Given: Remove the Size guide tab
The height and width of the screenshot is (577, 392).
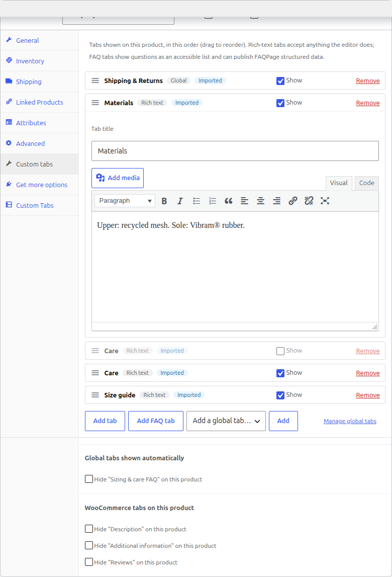Looking at the screenshot, I should [368, 395].
